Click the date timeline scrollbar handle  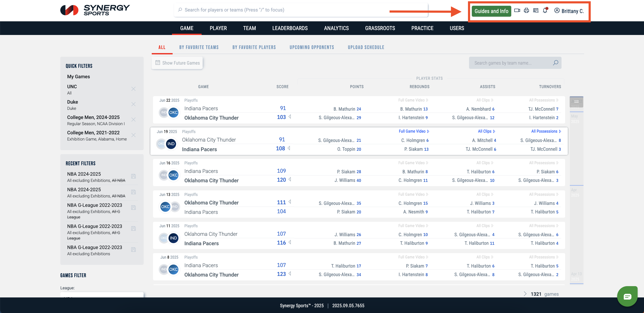click(x=576, y=101)
